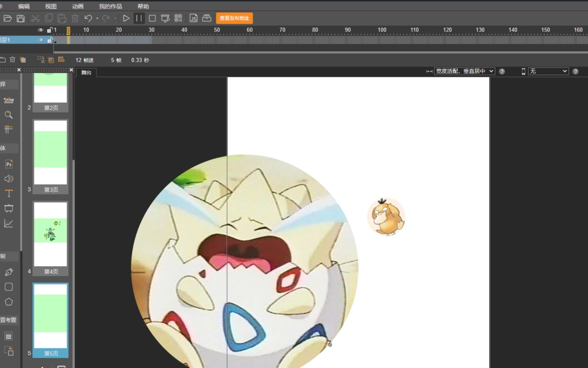
Task: Open the 视图 menu
Action: 51,6
